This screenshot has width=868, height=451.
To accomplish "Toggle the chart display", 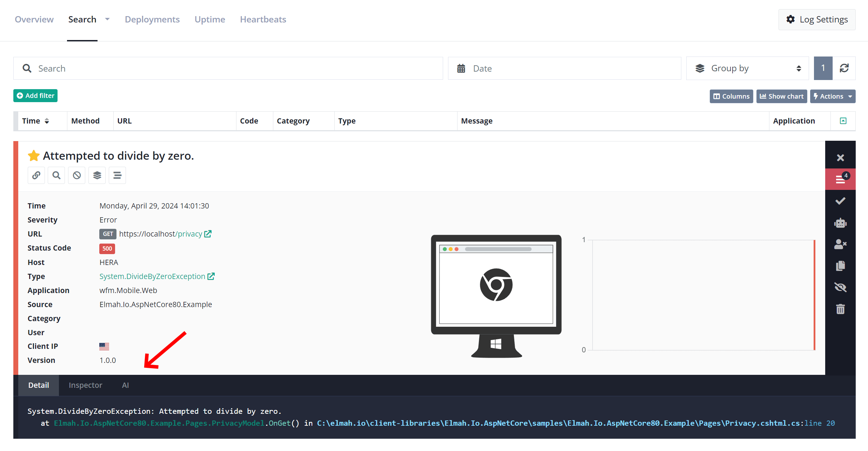I will click(781, 96).
